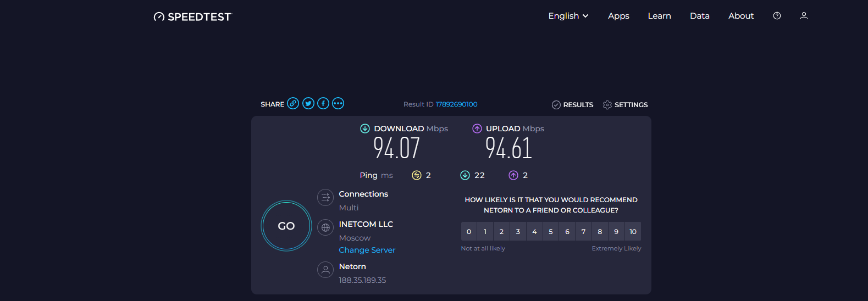Click the download latency icon

coord(465,175)
